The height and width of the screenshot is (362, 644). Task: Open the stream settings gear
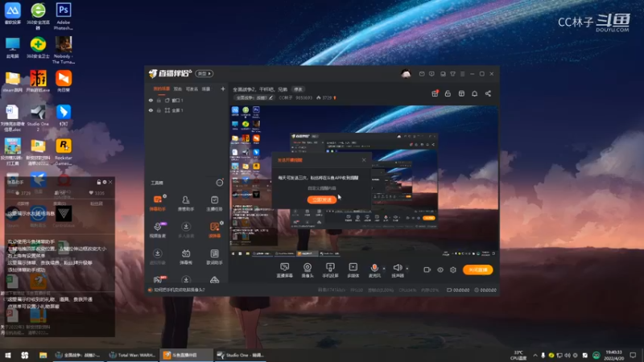click(x=453, y=269)
